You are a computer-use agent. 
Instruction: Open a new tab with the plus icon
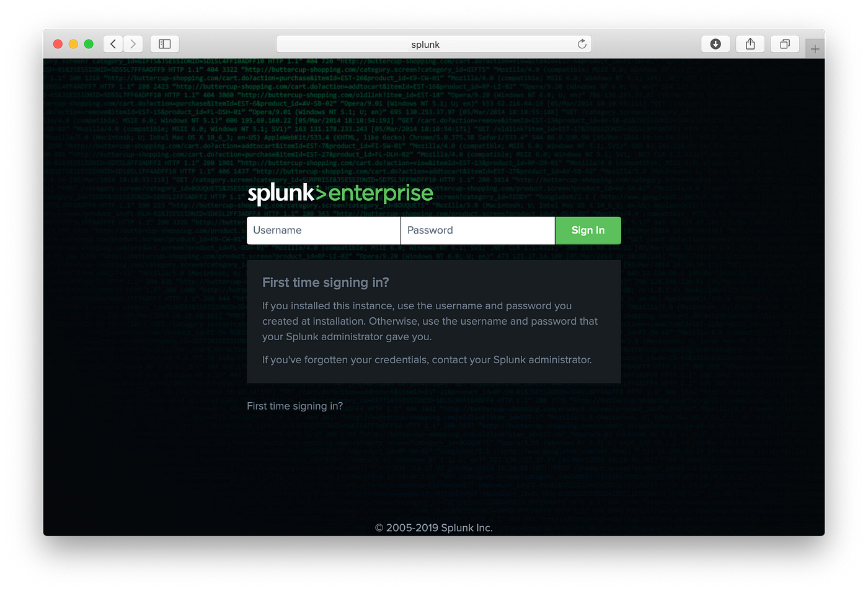click(x=815, y=47)
